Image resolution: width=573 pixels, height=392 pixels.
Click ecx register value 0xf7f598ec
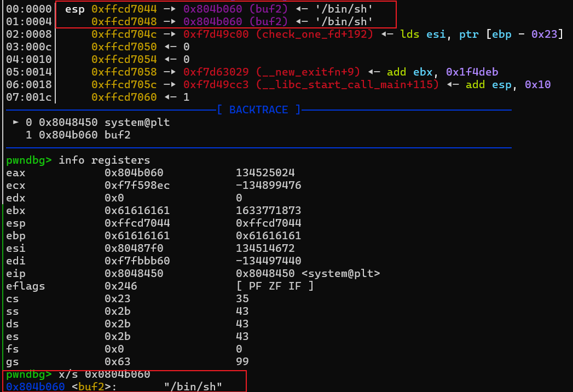[137, 186]
